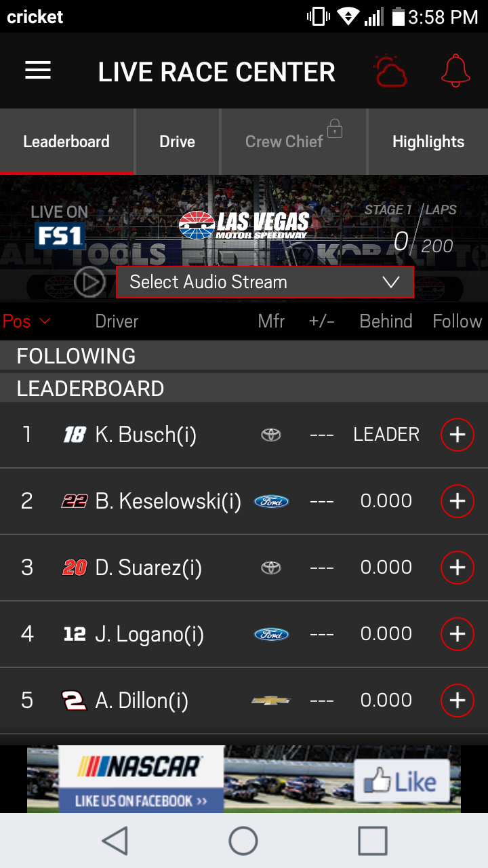Follow driver K. Busch
The image size is (488, 868).
457,435
